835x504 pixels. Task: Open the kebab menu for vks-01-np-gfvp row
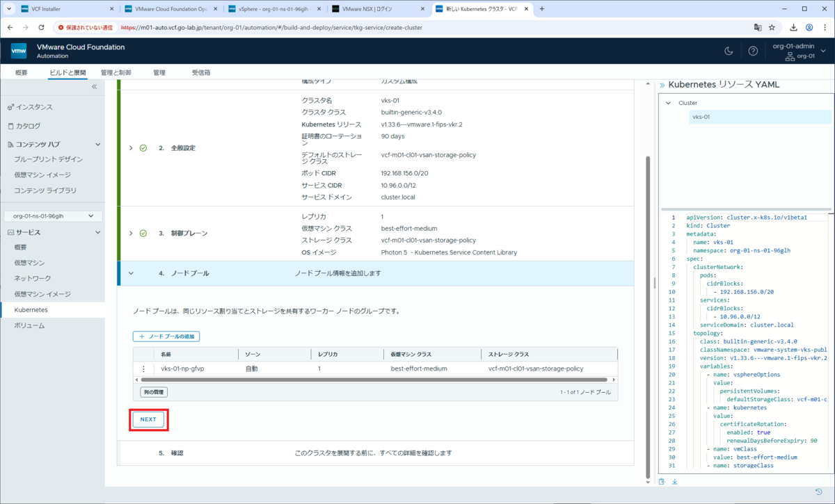(144, 368)
